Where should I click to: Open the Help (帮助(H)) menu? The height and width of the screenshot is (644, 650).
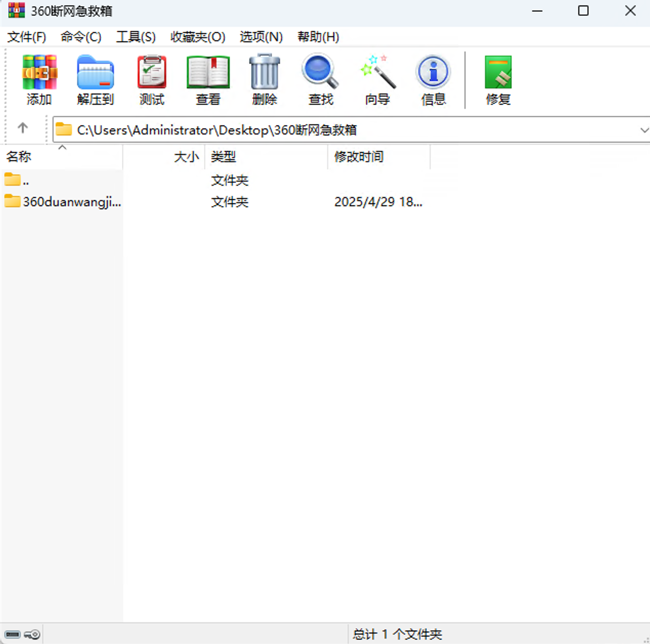(318, 37)
